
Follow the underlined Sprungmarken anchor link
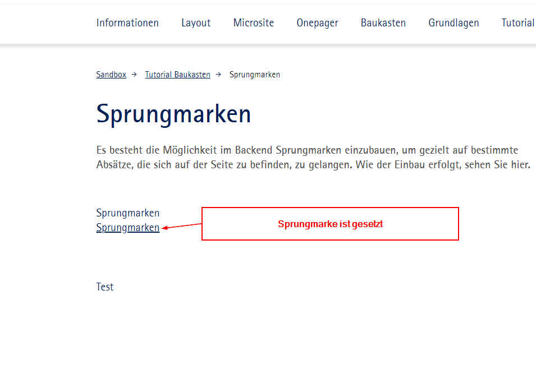(x=128, y=228)
